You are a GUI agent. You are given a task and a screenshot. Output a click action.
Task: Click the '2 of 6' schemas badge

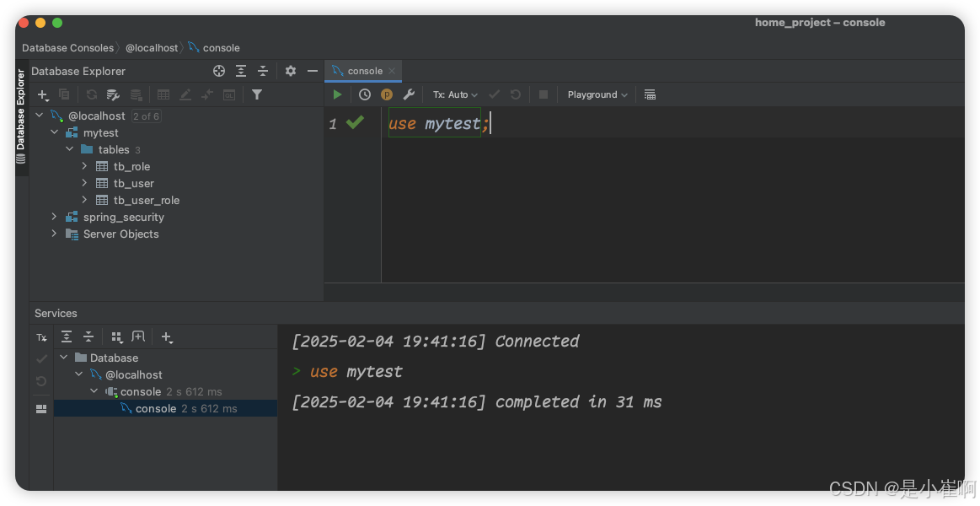[147, 116]
